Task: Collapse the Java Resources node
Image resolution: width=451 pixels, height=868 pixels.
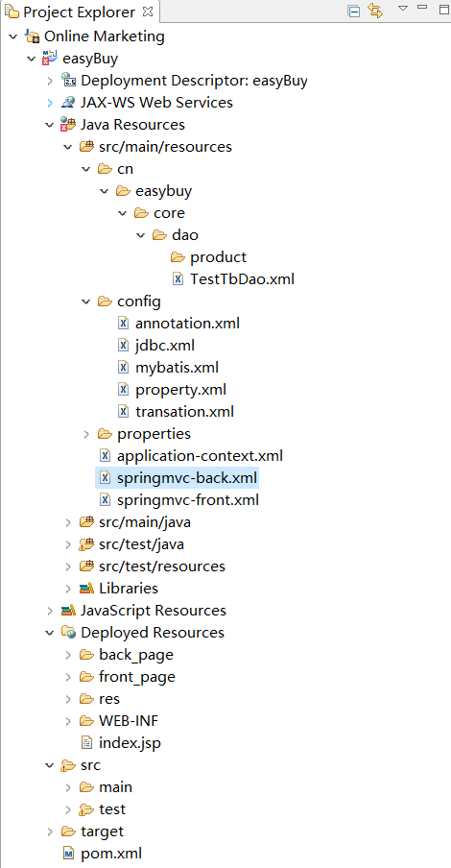Action: click(50, 125)
